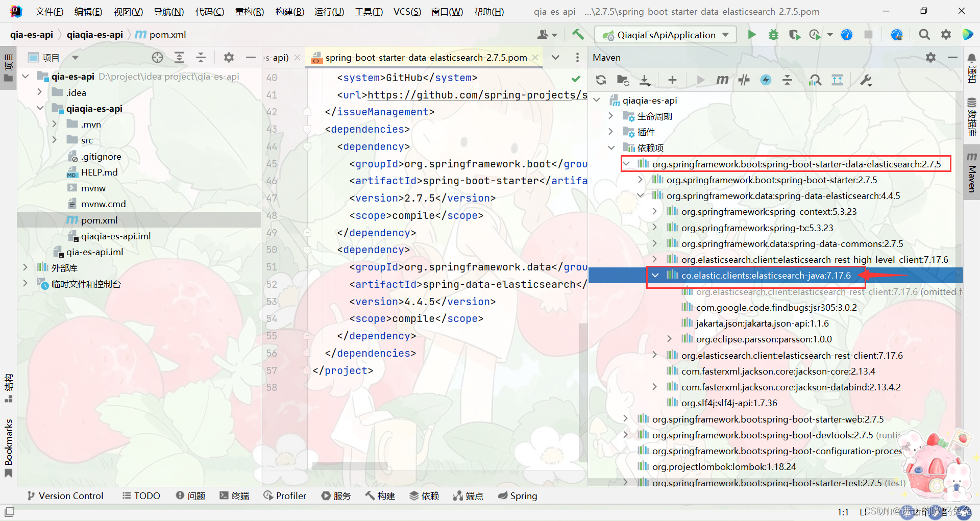Hide the Maven tool window
The height and width of the screenshot is (521, 980).
(952, 58)
